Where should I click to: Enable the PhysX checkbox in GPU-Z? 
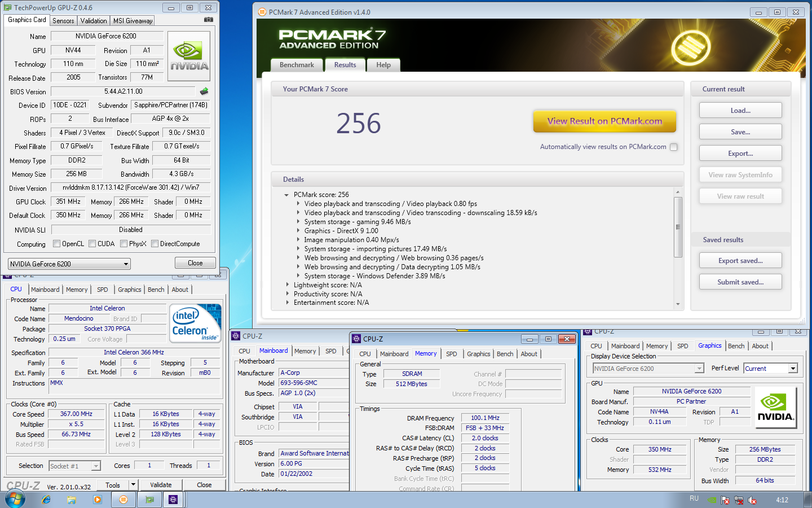pos(123,244)
